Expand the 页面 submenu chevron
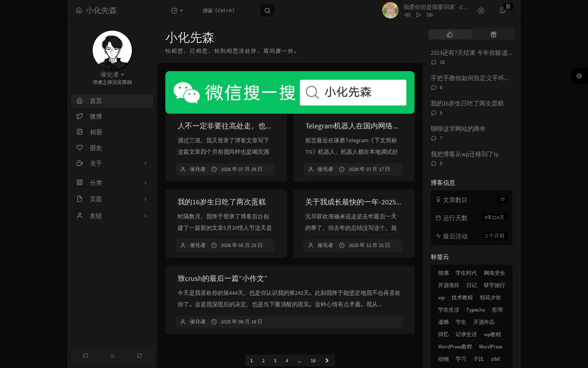 [x=145, y=199]
